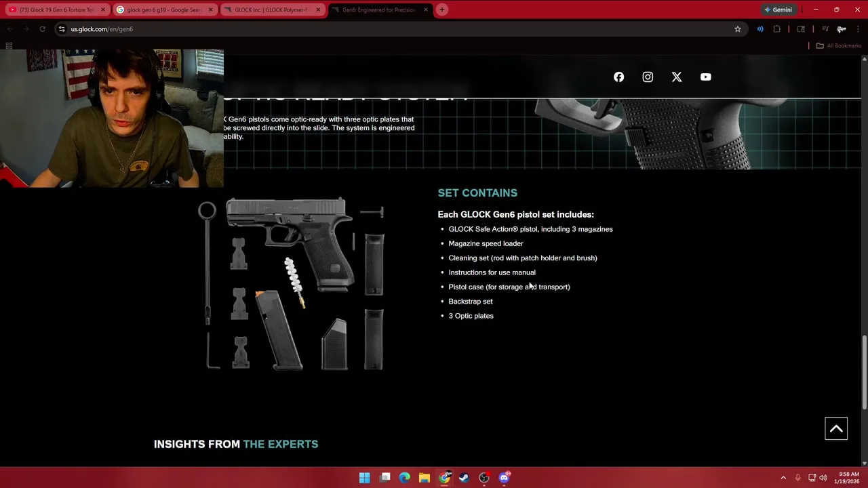868x488 pixels.
Task: Open a new browser tab
Action: coord(441,10)
